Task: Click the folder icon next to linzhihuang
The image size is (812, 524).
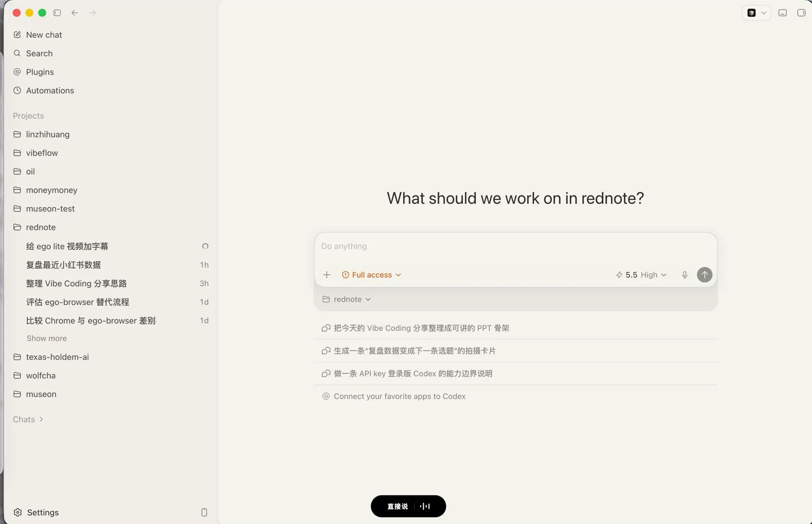Action: coord(17,134)
